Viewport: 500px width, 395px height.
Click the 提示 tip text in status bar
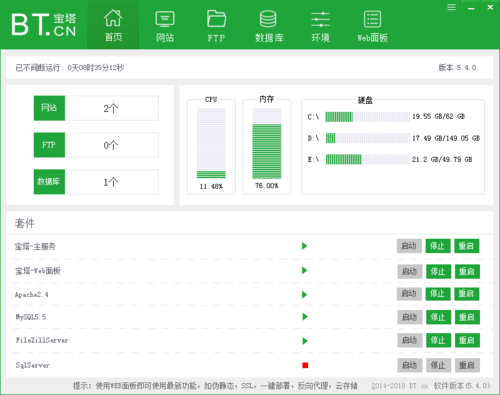click(x=215, y=386)
